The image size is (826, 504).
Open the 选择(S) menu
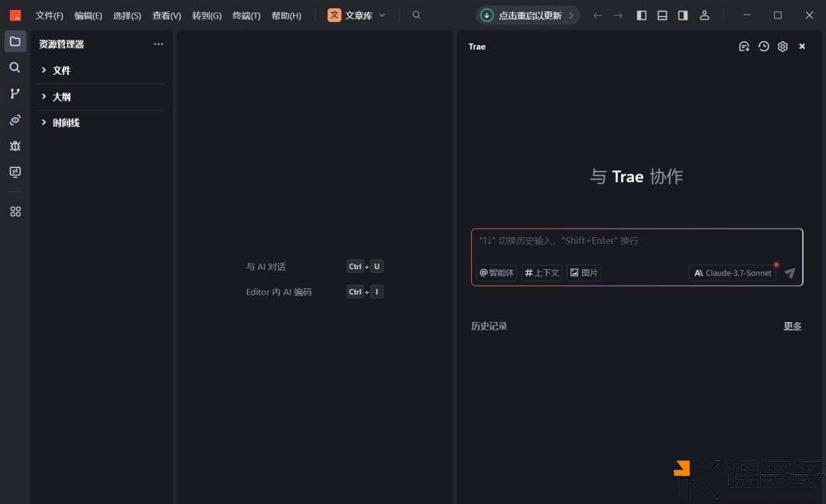(x=127, y=16)
